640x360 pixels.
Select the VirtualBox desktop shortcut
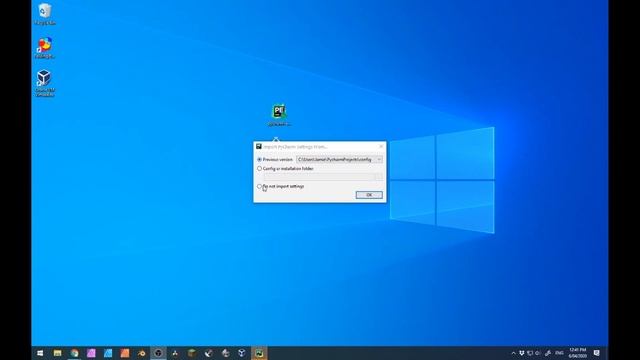tap(44, 83)
